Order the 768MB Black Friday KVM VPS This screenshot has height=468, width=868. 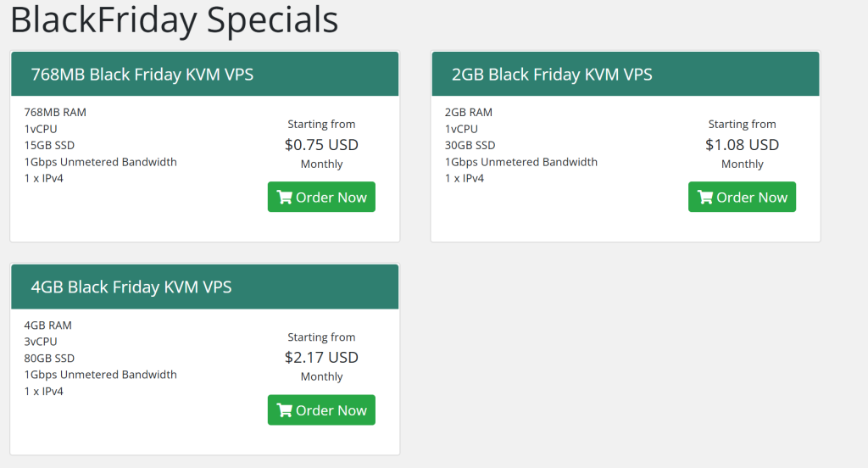pos(321,198)
